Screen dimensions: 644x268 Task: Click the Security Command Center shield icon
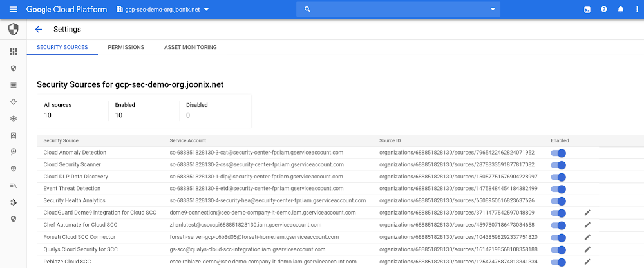tap(13, 29)
